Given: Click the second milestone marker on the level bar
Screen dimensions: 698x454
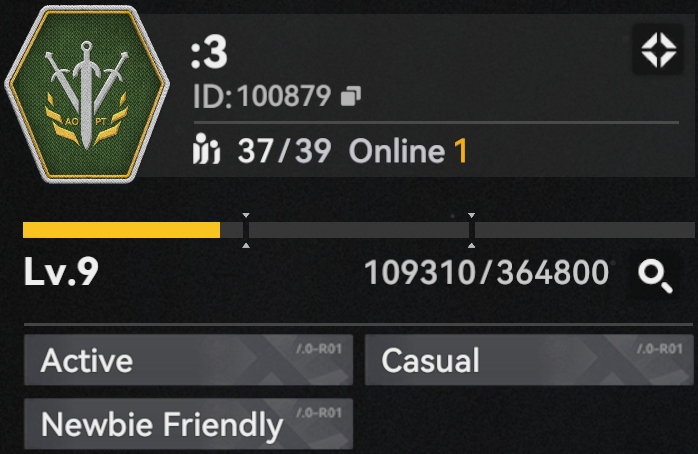Looking at the screenshot, I should point(471,230).
